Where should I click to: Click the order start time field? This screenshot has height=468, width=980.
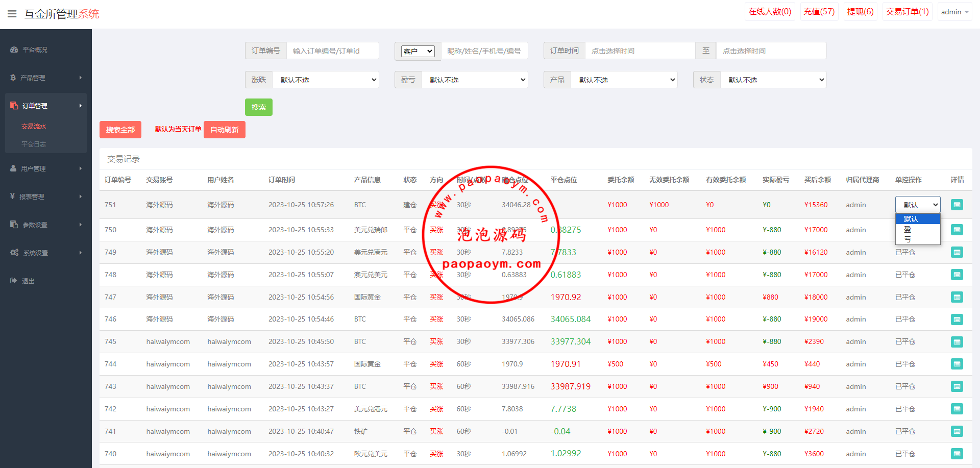[x=641, y=51]
